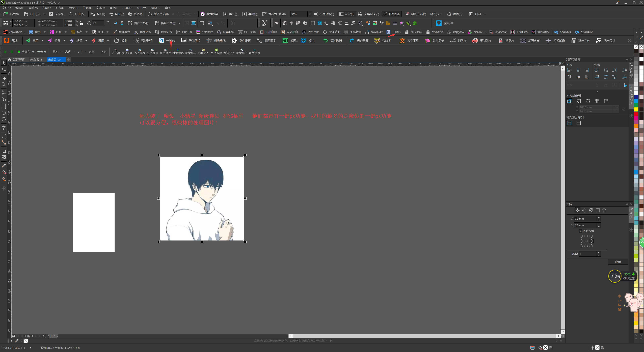The width and height of the screenshot is (644, 352).
Task: Click the Rotate tab in 变换 panel
Action: click(x=584, y=211)
